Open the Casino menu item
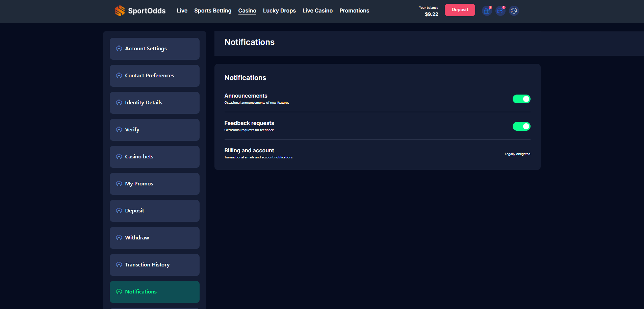The image size is (644, 309). click(247, 11)
